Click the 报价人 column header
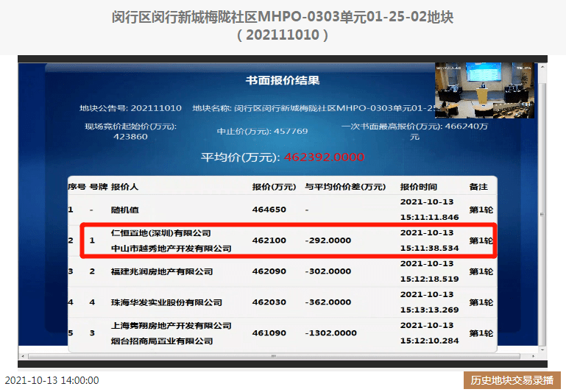Screen dimensions: 566x392 [x=124, y=187]
